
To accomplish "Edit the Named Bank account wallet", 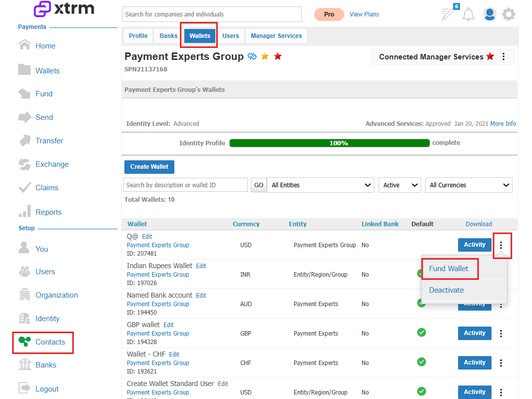I will pos(201,296).
